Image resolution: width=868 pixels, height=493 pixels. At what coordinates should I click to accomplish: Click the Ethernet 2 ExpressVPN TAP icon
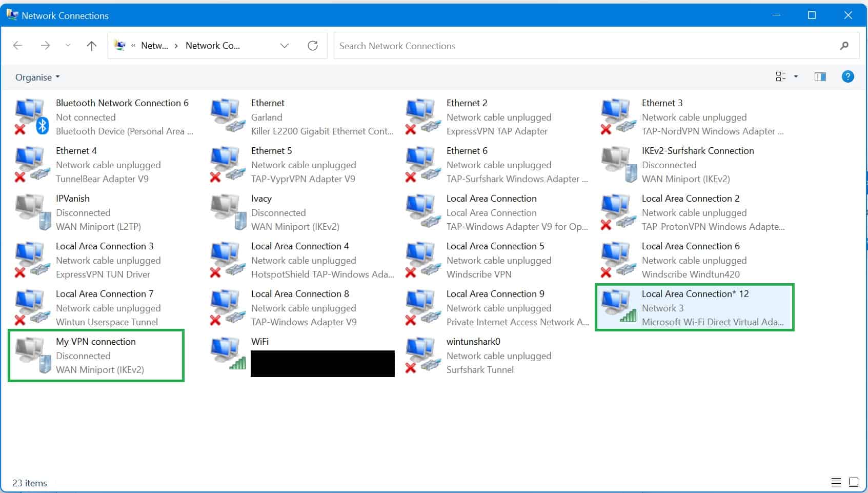(x=423, y=117)
